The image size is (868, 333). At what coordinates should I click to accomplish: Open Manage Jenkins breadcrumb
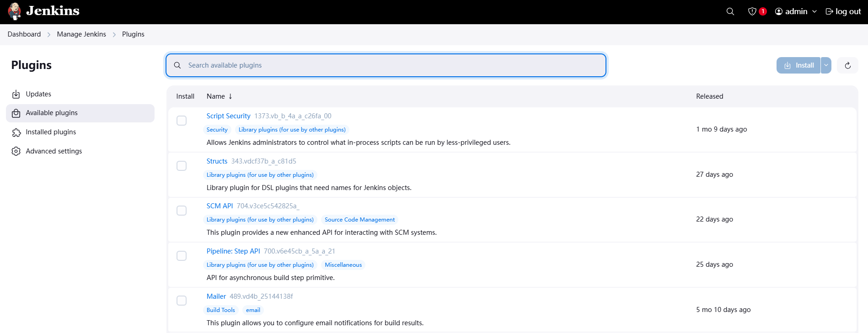[x=81, y=34]
